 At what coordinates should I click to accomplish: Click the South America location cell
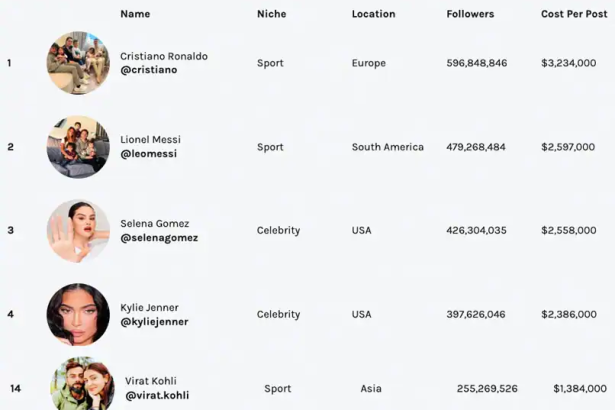(388, 147)
